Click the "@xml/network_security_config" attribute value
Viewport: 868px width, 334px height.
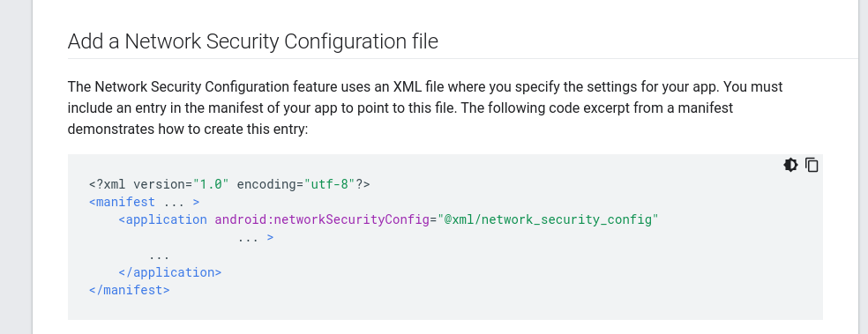point(548,219)
